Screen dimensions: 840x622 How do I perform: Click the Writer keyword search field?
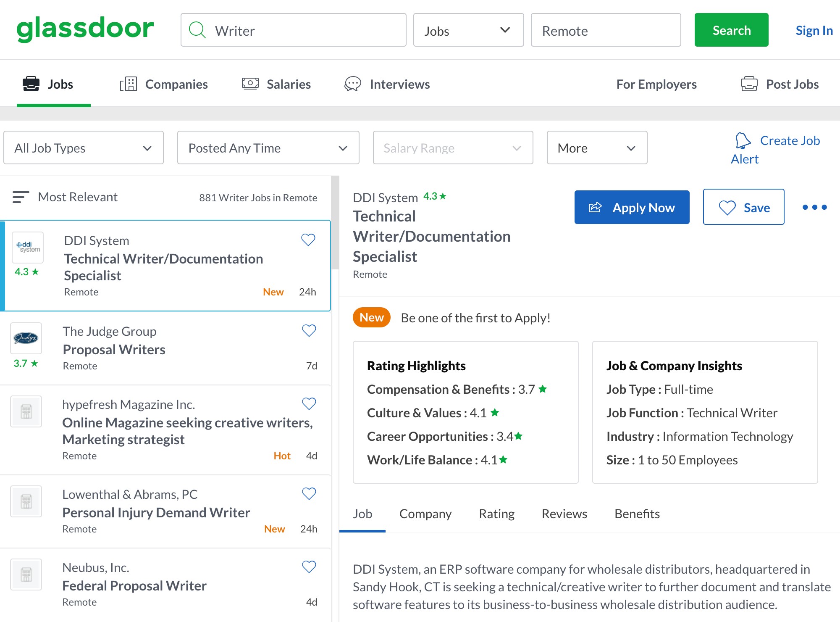click(294, 30)
